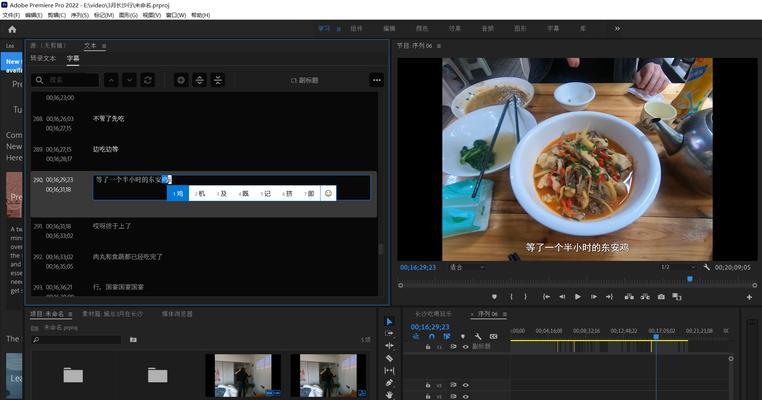
Task: Open caption track options (CC) in timeline
Action: 493,336
